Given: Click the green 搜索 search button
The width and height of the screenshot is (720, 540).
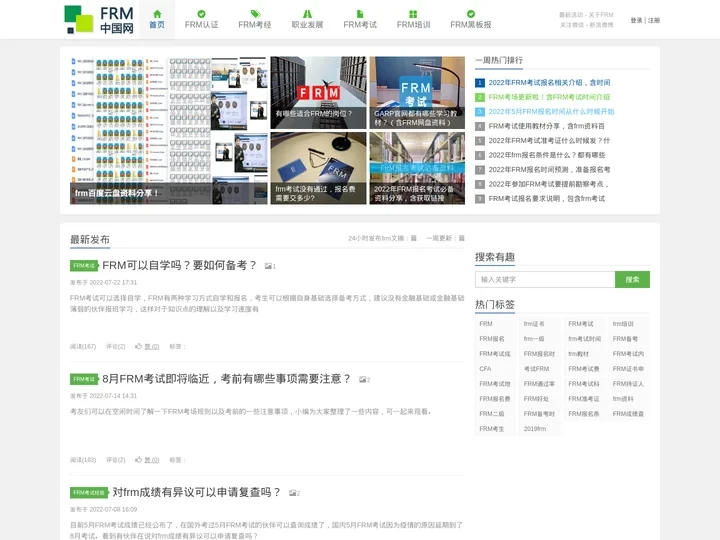Looking at the screenshot, I should tap(632, 279).
